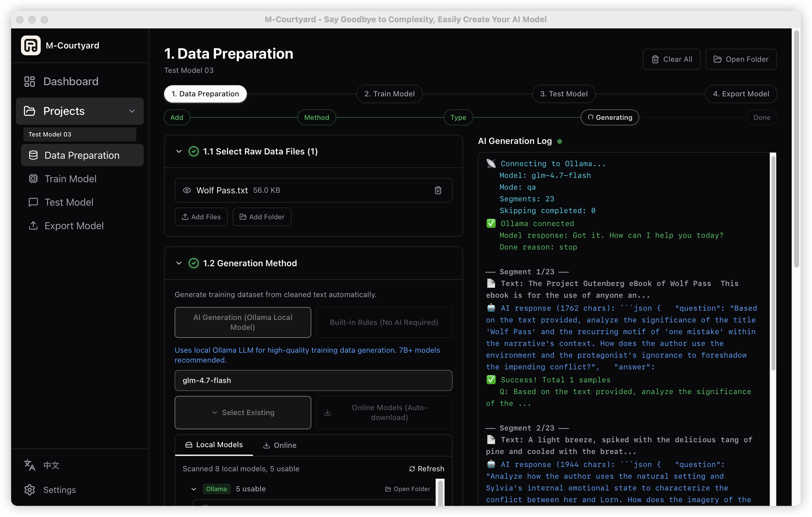The image size is (812, 517).
Task: Open Settings from the sidebar
Action: (59, 490)
